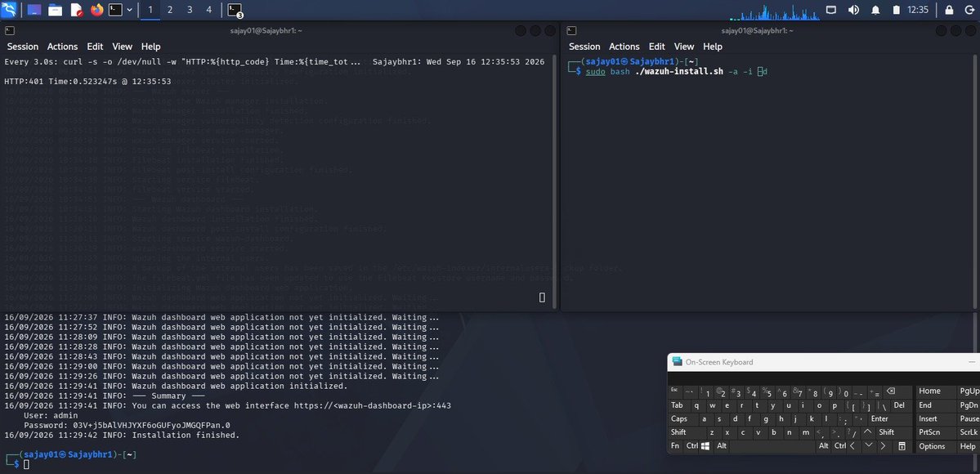Switch to workspace 4
980x474 pixels.
pyautogui.click(x=208, y=10)
